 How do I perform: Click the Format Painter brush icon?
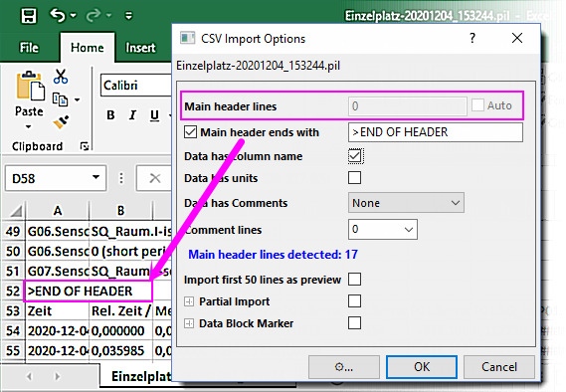tap(61, 122)
